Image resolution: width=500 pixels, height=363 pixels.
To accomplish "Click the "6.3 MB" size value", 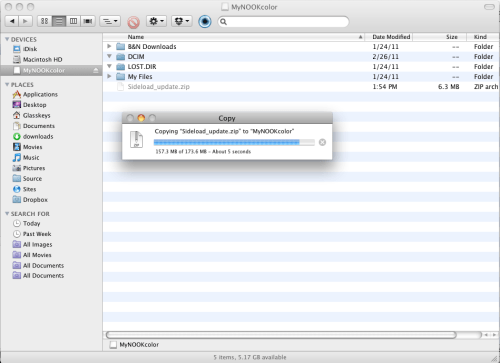I will [448, 87].
